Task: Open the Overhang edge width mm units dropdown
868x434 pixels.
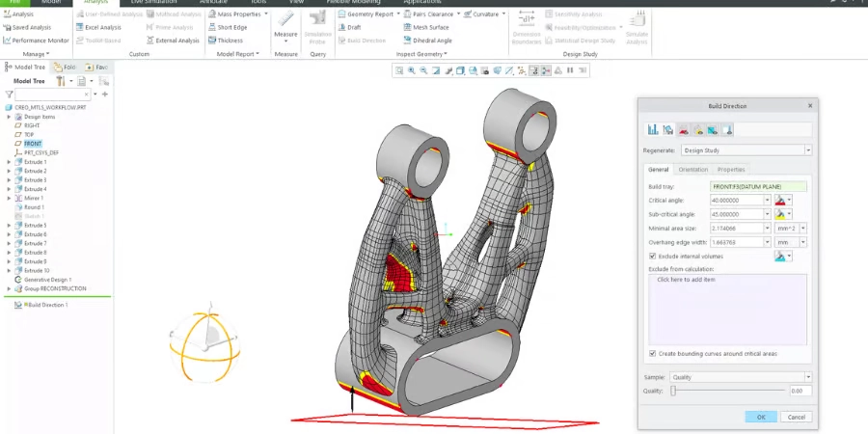Action: point(802,242)
